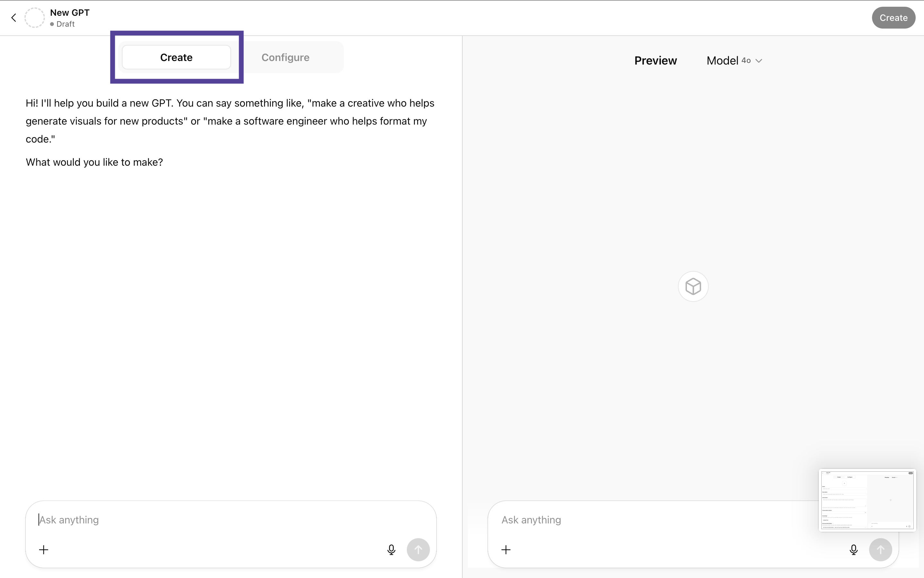Click the dashed circle GPT avatar placeholder
The height and width of the screenshot is (578, 924).
34,18
